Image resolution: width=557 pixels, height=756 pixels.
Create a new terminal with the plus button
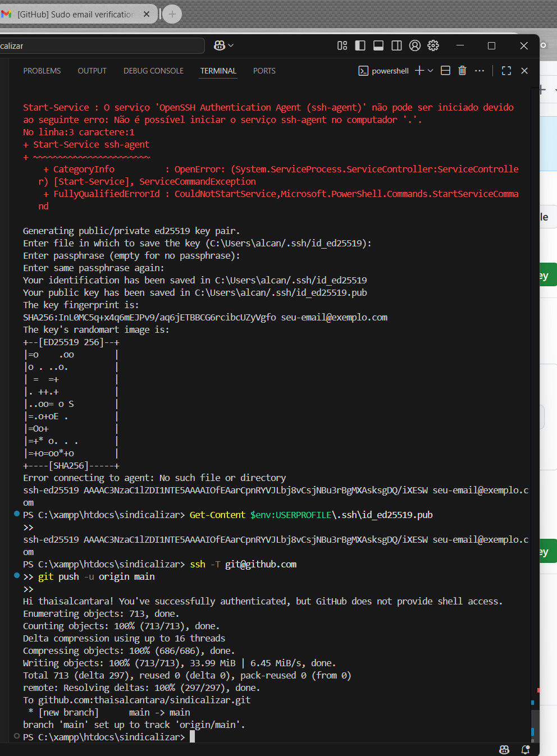point(419,70)
